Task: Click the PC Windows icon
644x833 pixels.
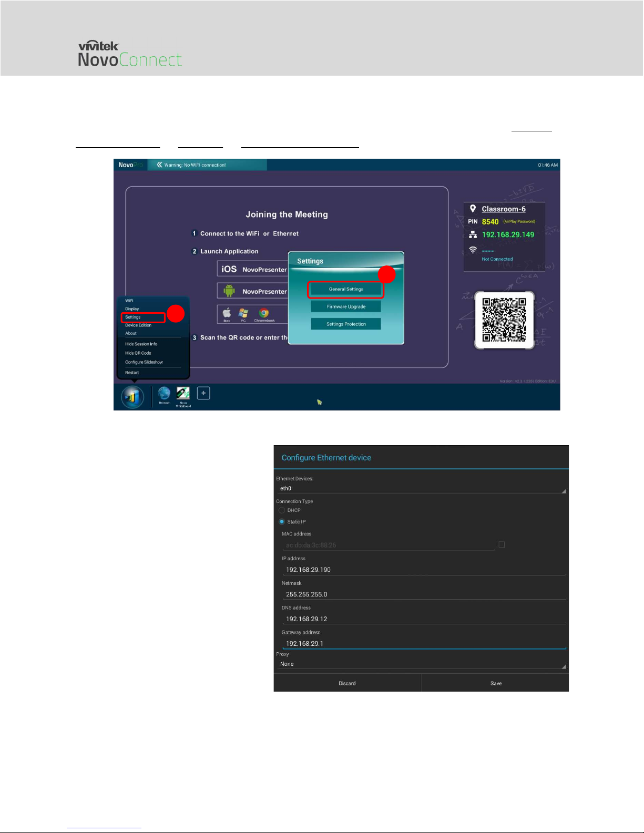Action: pos(243,313)
